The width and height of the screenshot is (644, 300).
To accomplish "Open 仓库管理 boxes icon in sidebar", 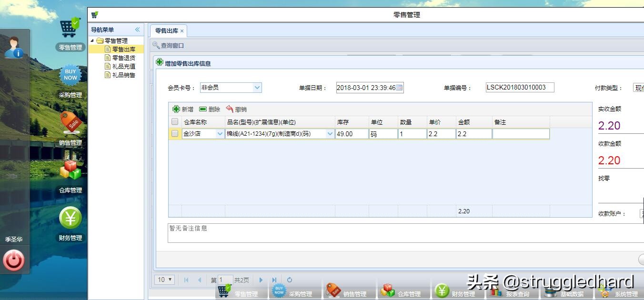I will (70, 170).
